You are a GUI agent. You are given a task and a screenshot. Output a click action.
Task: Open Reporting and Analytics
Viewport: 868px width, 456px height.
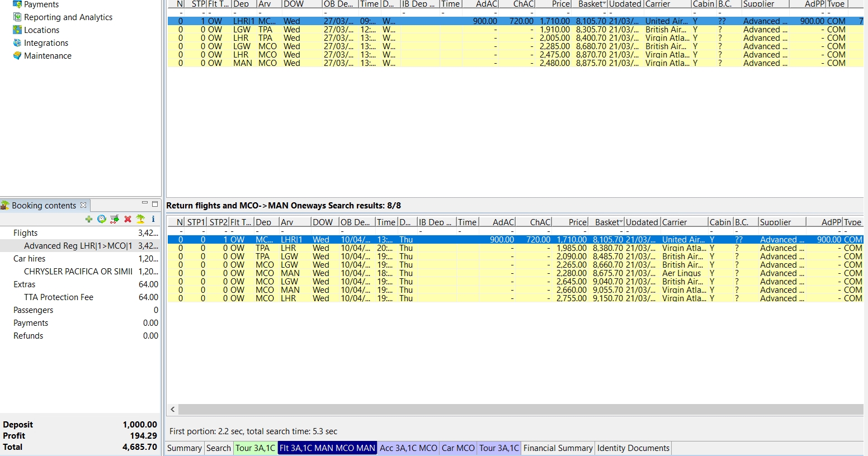pos(68,17)
